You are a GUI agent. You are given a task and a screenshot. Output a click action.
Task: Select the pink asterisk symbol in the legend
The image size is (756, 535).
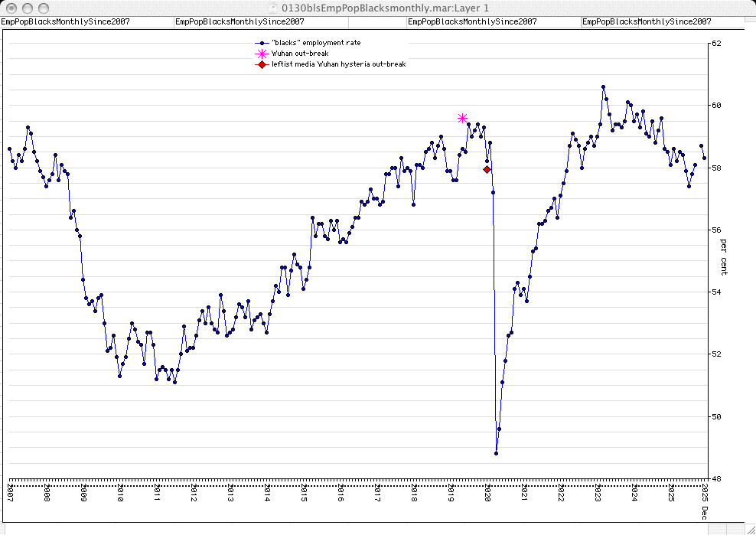point(262,54)
